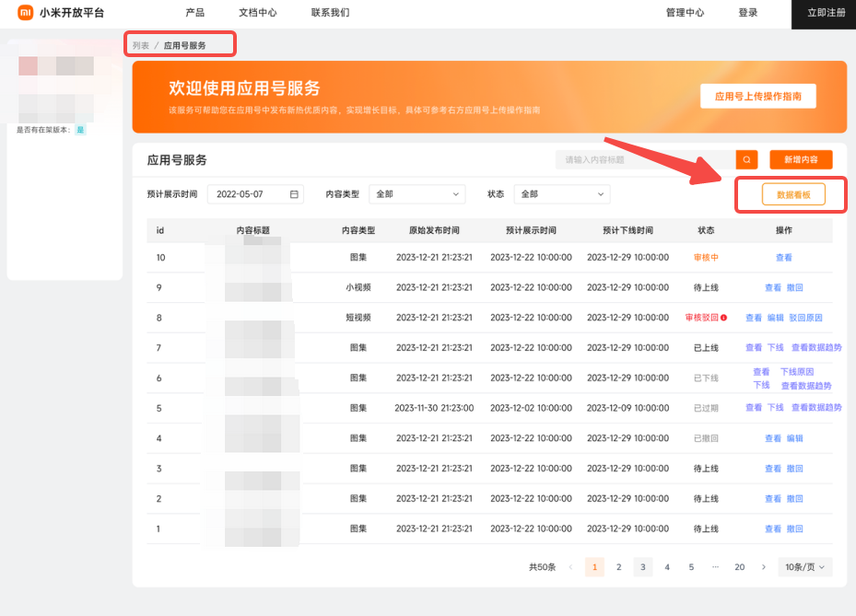Click the 列表 breadcrumb link

pyautogui.click(x=140, y=45)
